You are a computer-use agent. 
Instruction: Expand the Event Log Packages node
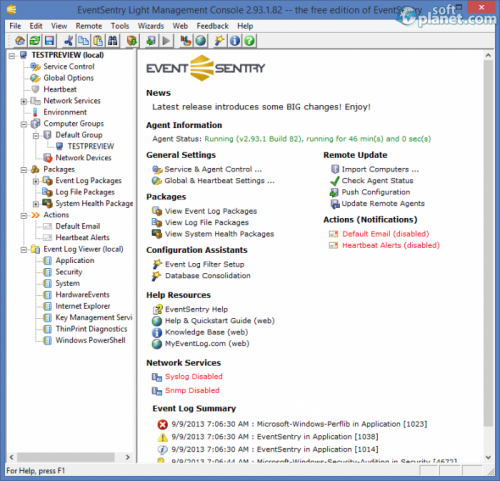36,181
